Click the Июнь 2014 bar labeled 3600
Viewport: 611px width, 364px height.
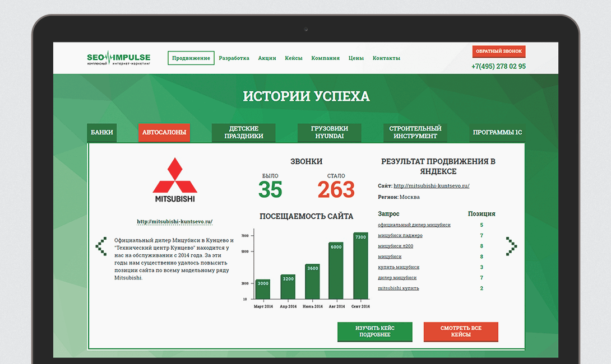[x=313, y=282]
